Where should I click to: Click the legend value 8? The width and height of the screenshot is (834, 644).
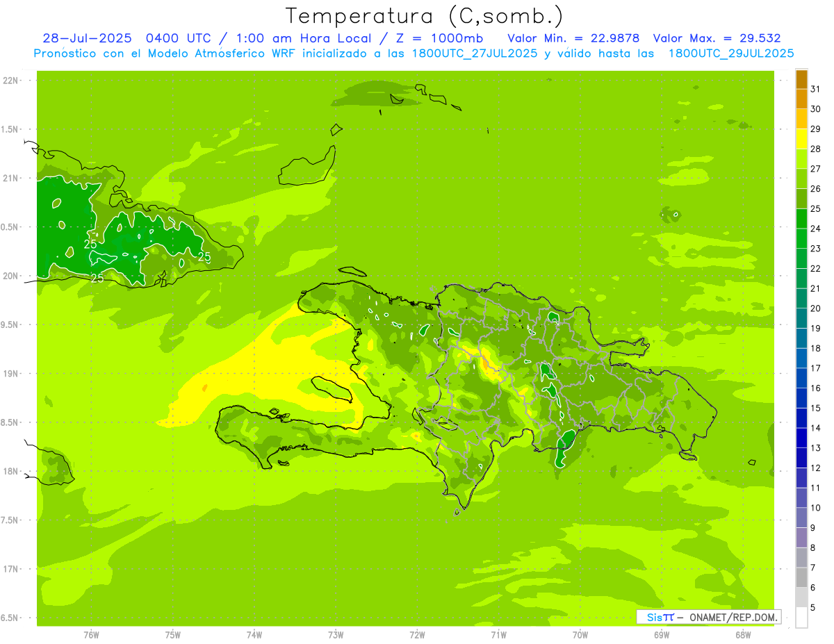(x=812, y=548)
